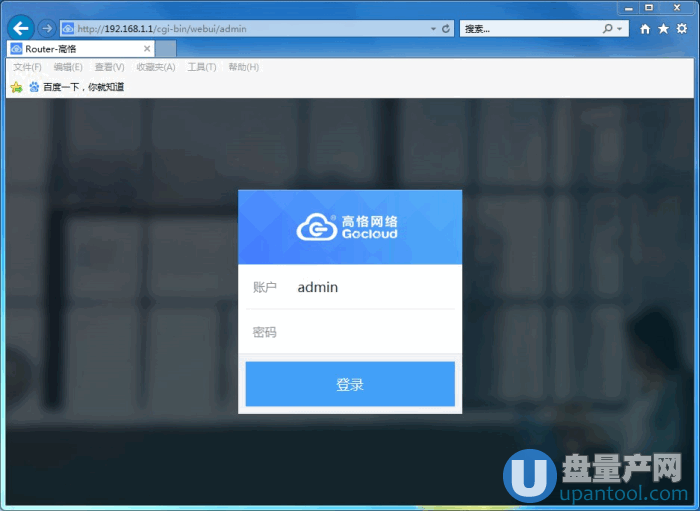The image size is (700, 511).
Task: Expand the address bar dropdown arrow
Action: 431,29
